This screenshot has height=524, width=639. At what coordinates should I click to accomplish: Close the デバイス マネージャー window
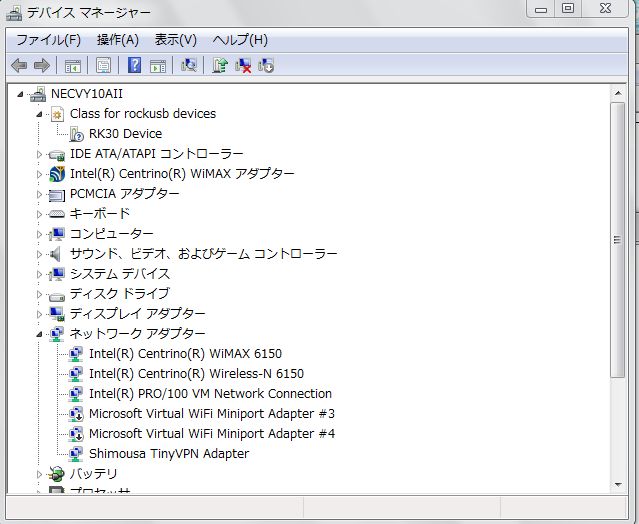tap(606, 9)
